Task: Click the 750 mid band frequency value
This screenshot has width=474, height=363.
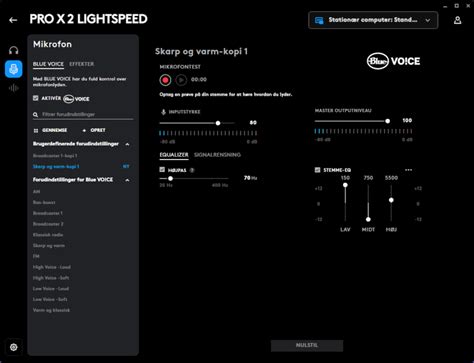Action: tap(368, 178)
